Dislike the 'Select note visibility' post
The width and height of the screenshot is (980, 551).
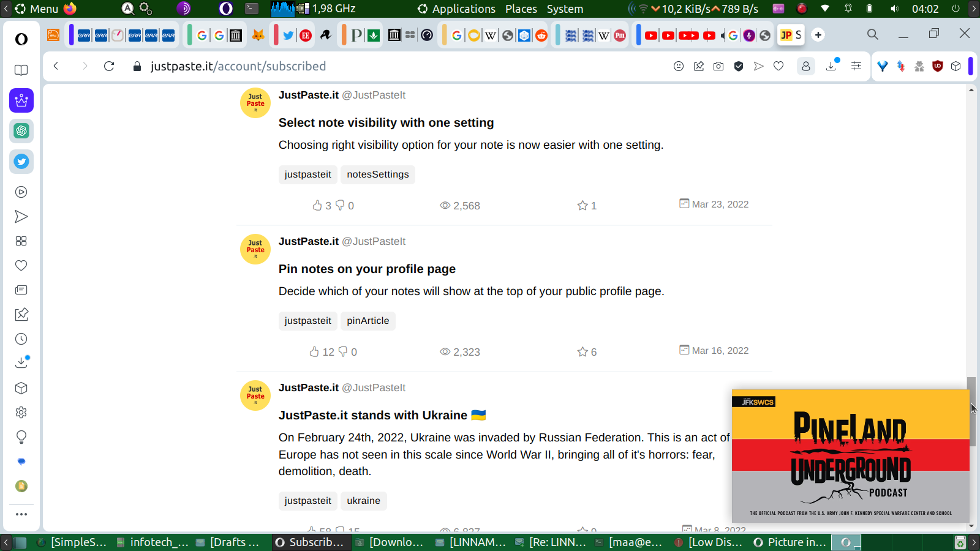click(x=340, y=206)
